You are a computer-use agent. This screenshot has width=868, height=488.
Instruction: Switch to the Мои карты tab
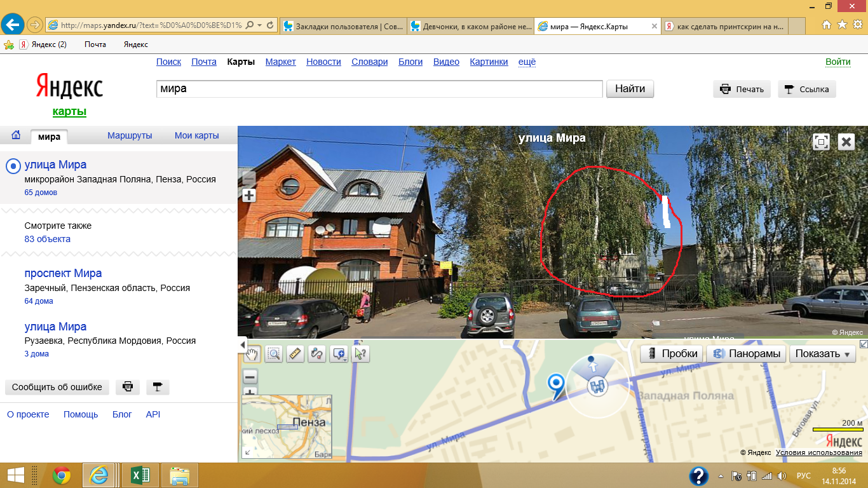(197, 135)
